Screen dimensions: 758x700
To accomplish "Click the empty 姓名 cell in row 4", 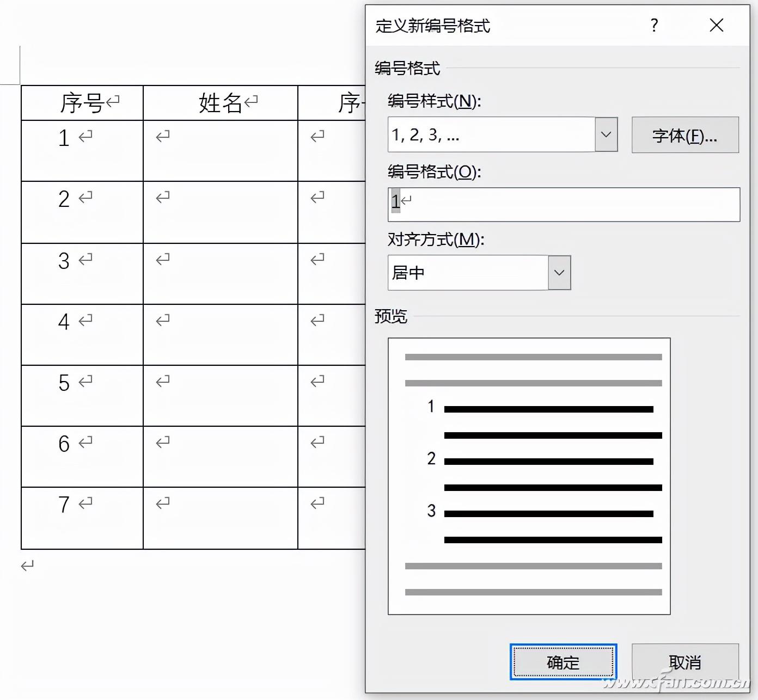I will coord(221,335).
